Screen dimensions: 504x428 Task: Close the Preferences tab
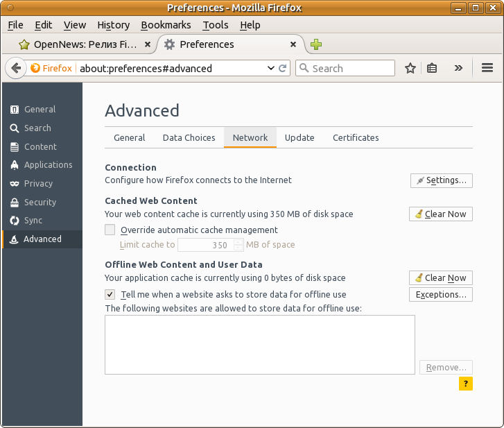293,44
